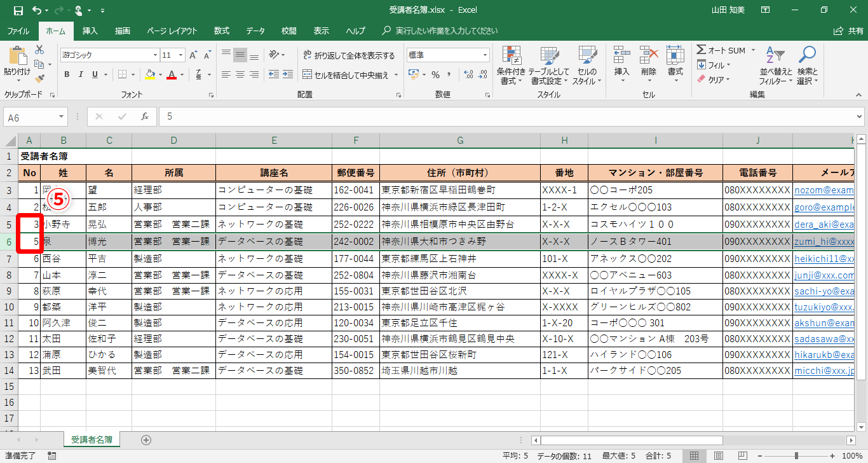Open the nozom@exam email link

click(824, 190)
